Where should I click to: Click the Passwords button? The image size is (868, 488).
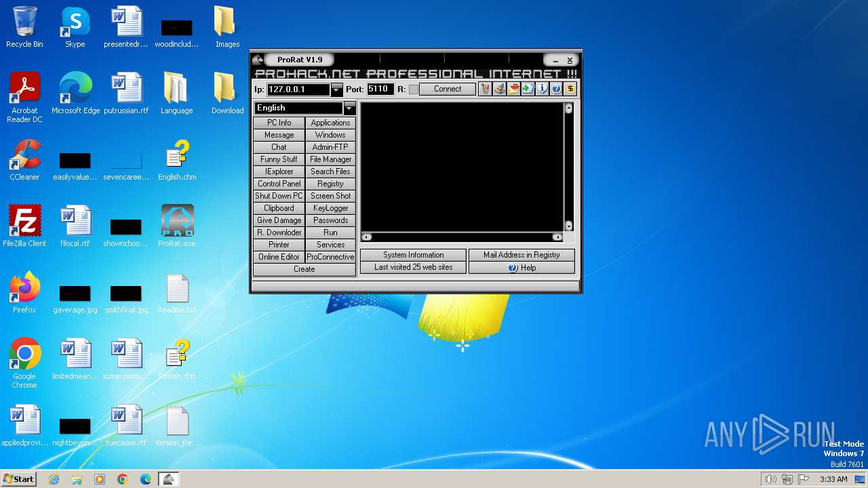[x=330, y=220]
